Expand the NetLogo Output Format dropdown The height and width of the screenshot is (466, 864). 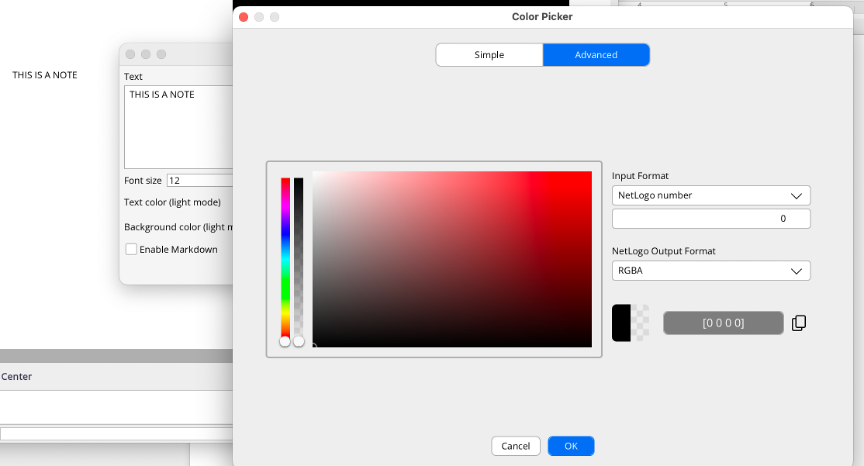coord(711,271)
